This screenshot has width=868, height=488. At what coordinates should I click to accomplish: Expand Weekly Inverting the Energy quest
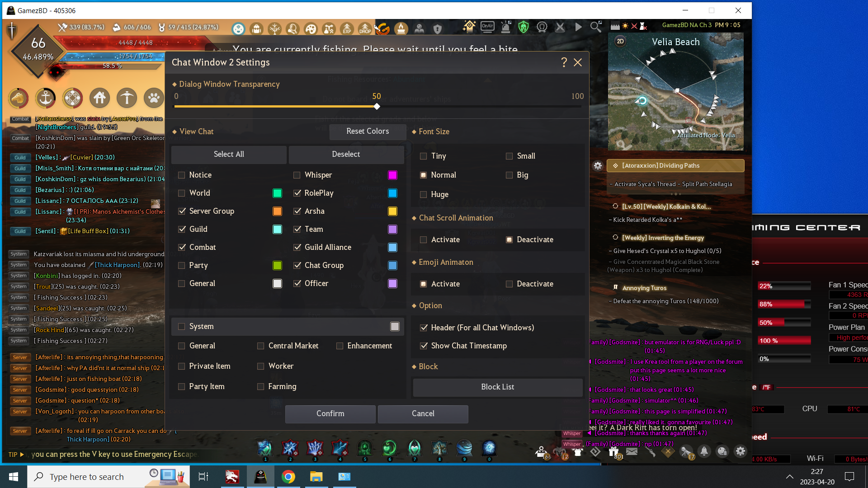click(x=663, y=238)
